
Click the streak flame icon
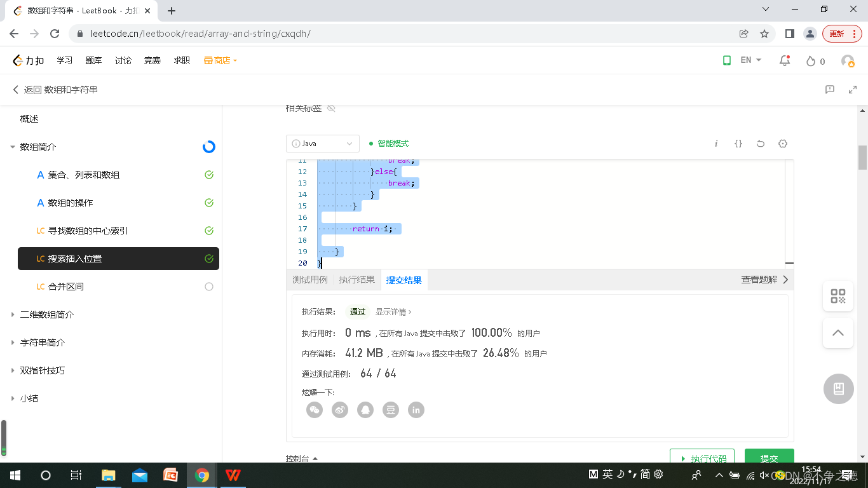pyautogui.click(x=810, y=61)
